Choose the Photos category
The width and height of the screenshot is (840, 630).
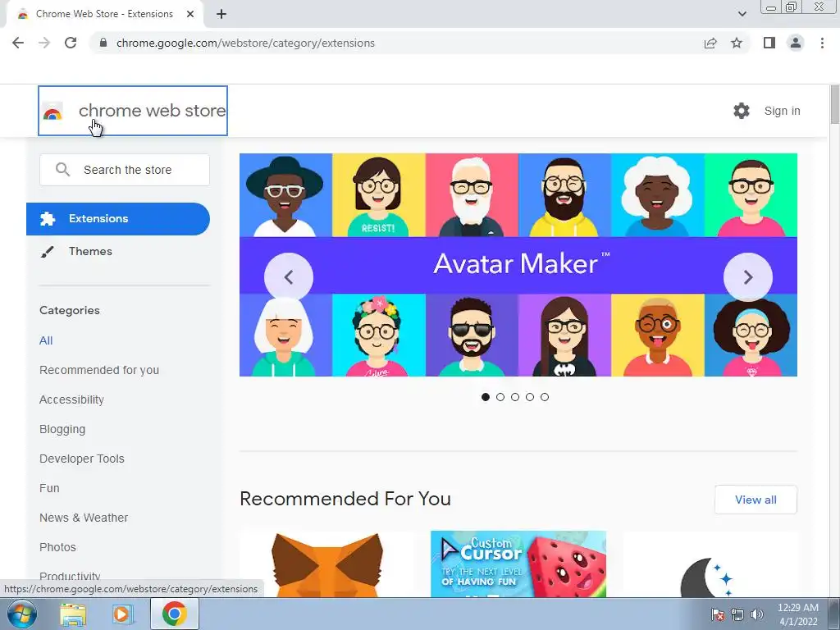58,547
